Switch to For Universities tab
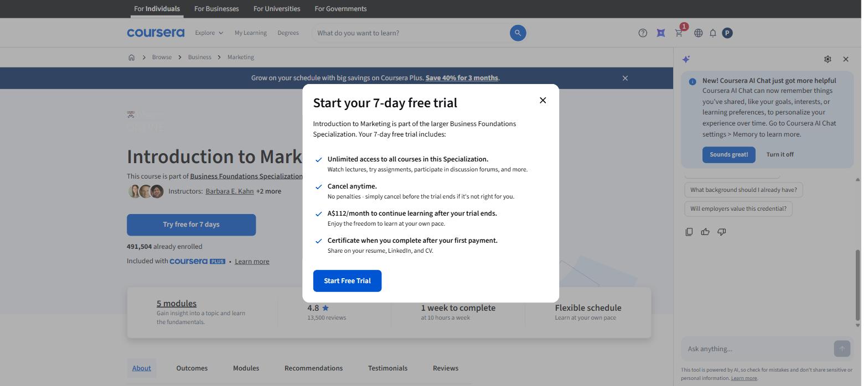This screenshot has height=386, width=868. [277, 9]
